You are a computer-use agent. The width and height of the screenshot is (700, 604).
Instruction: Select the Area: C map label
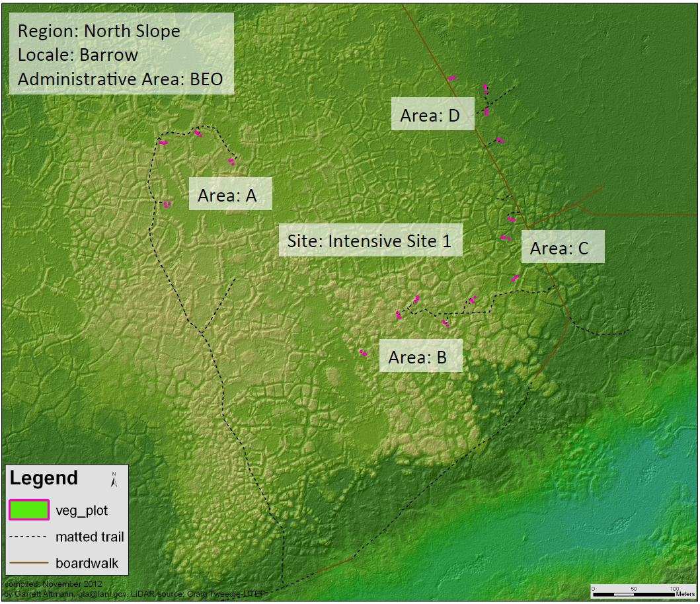coord(559,248)
